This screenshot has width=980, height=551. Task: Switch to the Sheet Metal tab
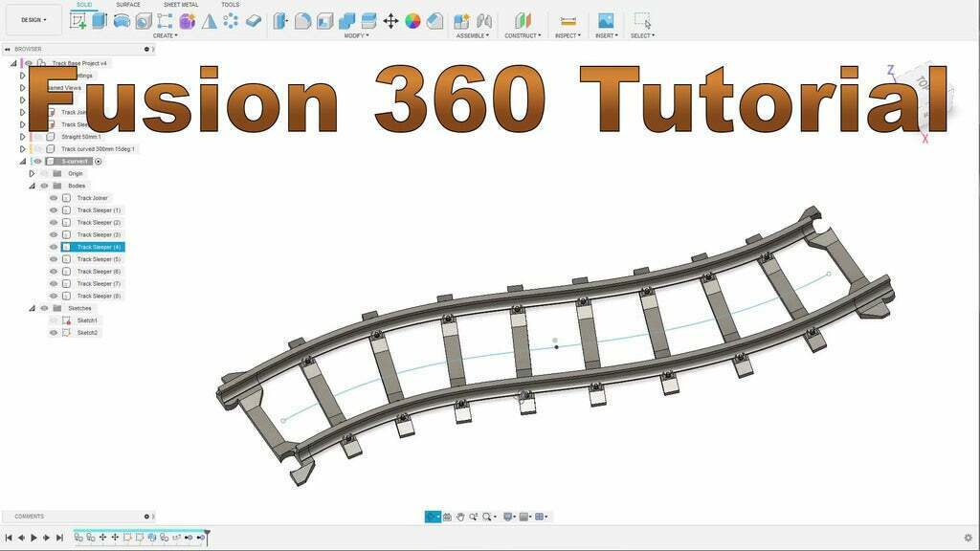click(181, 5)
